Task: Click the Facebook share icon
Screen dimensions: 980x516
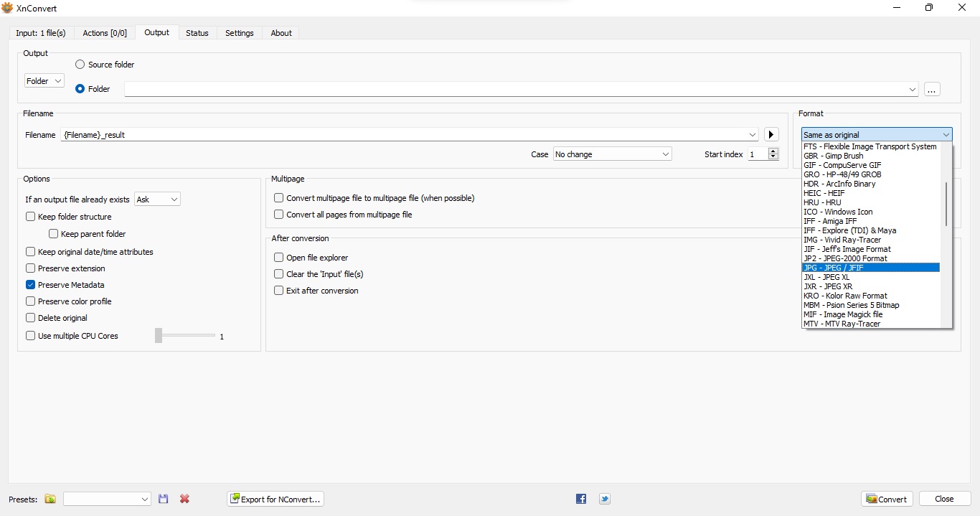Action: [581, 499]
